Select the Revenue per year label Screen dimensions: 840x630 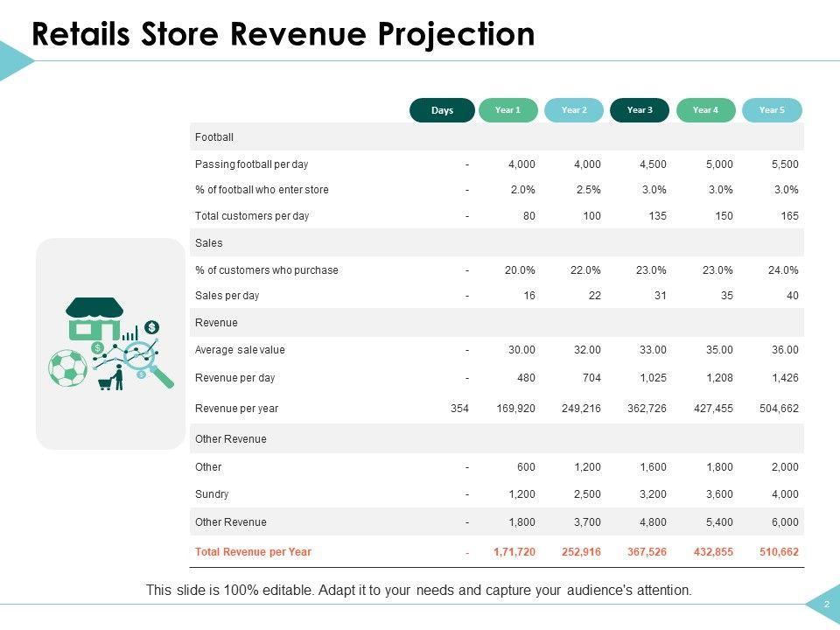pos(236,409)
